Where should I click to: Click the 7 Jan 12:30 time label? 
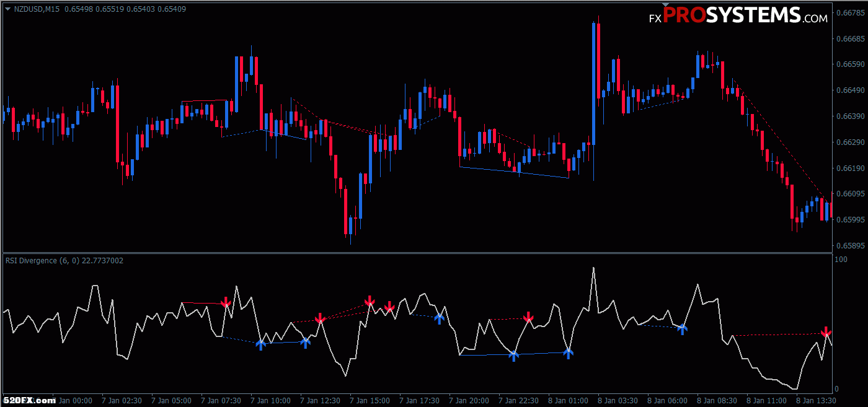(x=319, y=400)
